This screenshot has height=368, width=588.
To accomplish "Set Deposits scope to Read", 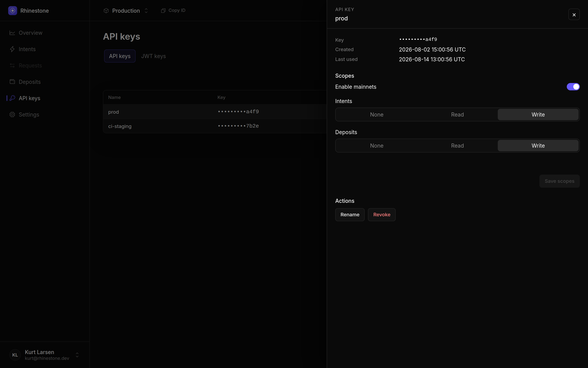I will pos(457,146).
